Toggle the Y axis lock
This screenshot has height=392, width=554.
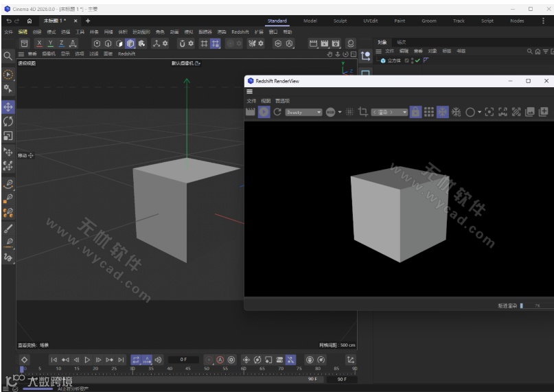(50, 43)
